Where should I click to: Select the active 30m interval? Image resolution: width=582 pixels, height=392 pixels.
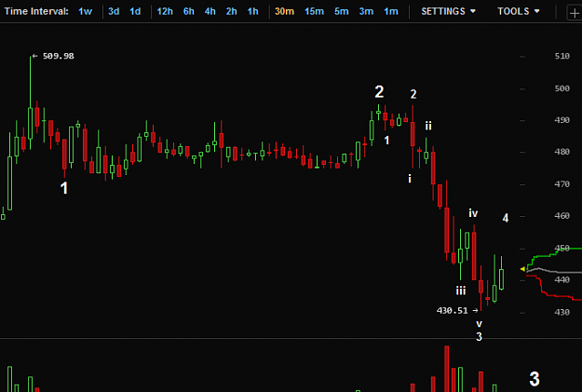(284, 11)
